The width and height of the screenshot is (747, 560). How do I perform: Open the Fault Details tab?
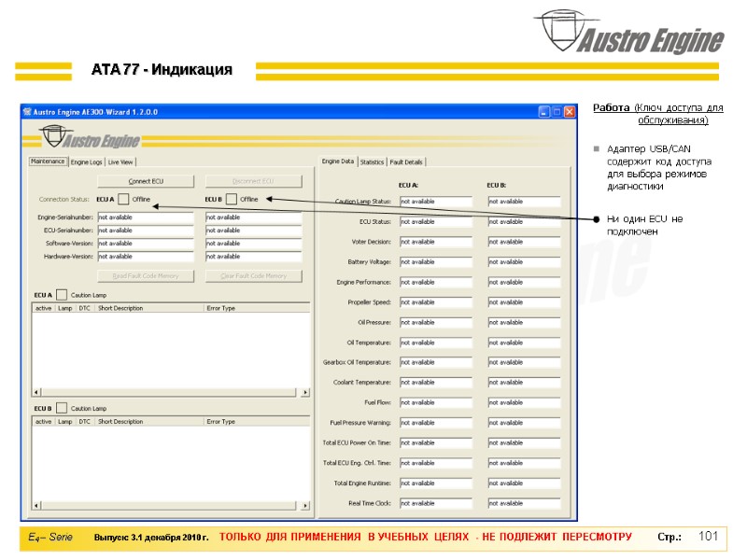click(x=404, y=160)
